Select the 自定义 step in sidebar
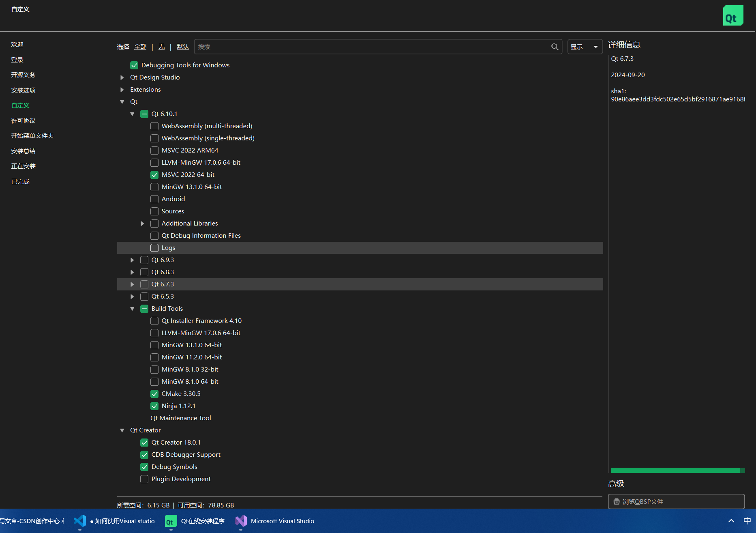Viewport: 756px width, 533px height. click(20, 105)
